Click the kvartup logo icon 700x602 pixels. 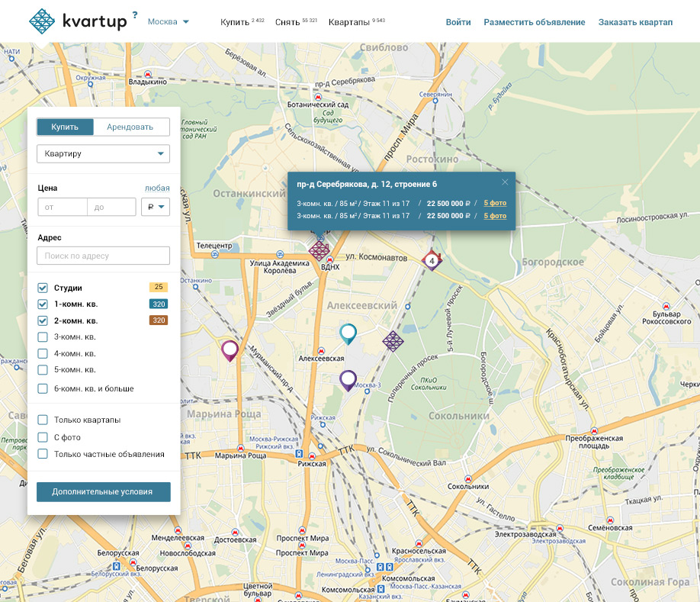pyautogui.click(x=42, y=22)
